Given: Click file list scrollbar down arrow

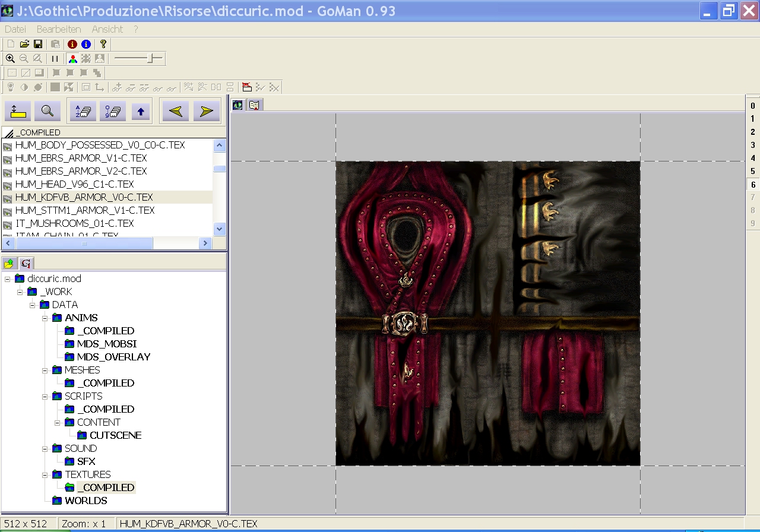Looking at the screenshot, I should coord(220,229).
